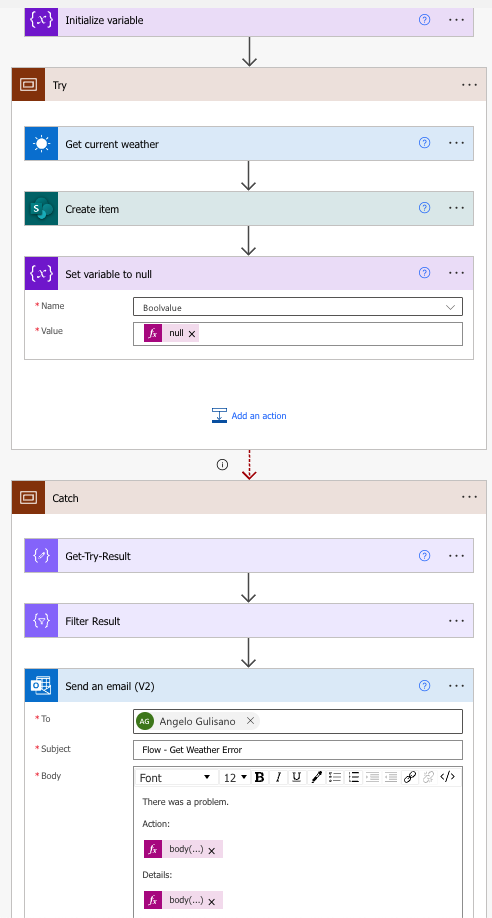This screenshot has width=492, height=918.
Task: Open the Try scope ellipsis menu
Action: click(x=469, y=85)
